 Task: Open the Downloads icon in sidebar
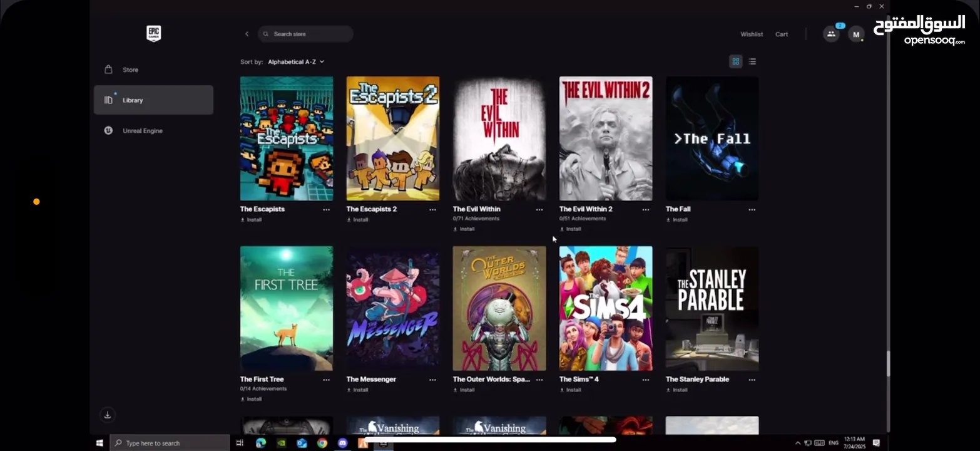pyautogui.click(x=108, y=415)
